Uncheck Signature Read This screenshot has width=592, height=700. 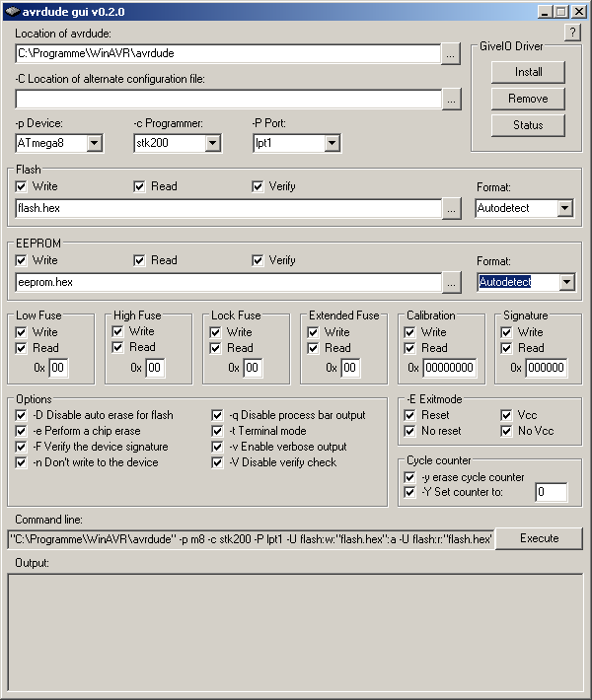[x=506, y=348]
